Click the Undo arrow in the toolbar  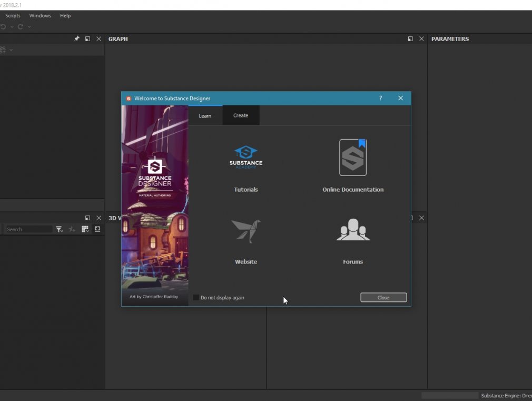click(x=3, y=26)
